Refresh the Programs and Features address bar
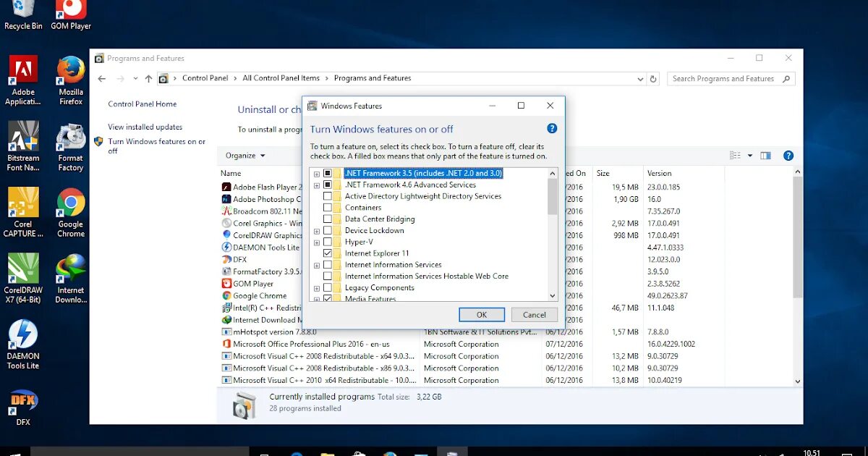The width and height of the screenshot is (868, 456). pos(653,79)
